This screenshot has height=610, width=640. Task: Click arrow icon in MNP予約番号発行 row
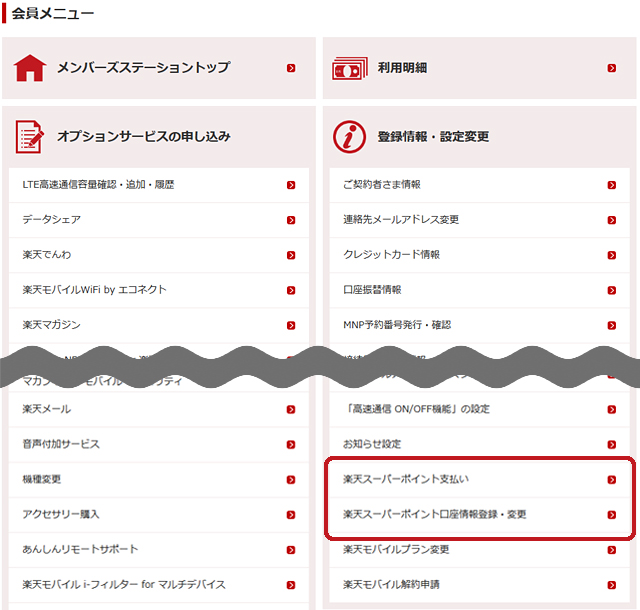pos(611,326)
